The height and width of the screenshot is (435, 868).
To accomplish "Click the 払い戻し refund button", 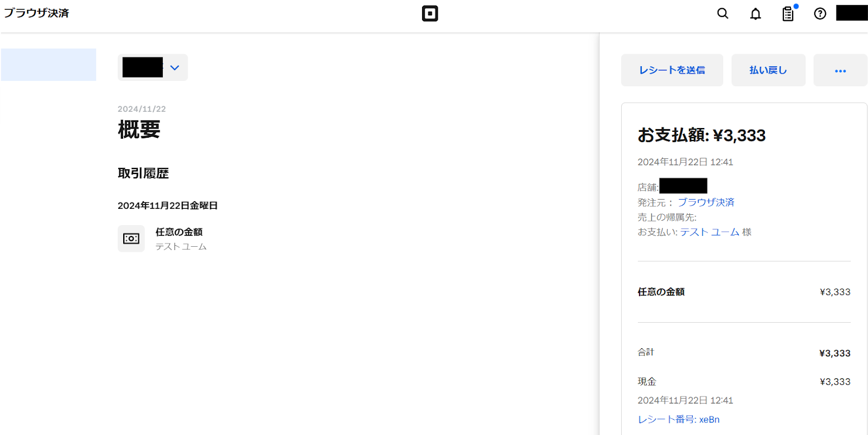I will 768,71.
